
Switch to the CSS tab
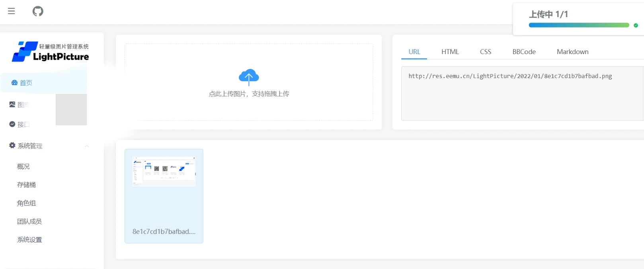[486, 52]
